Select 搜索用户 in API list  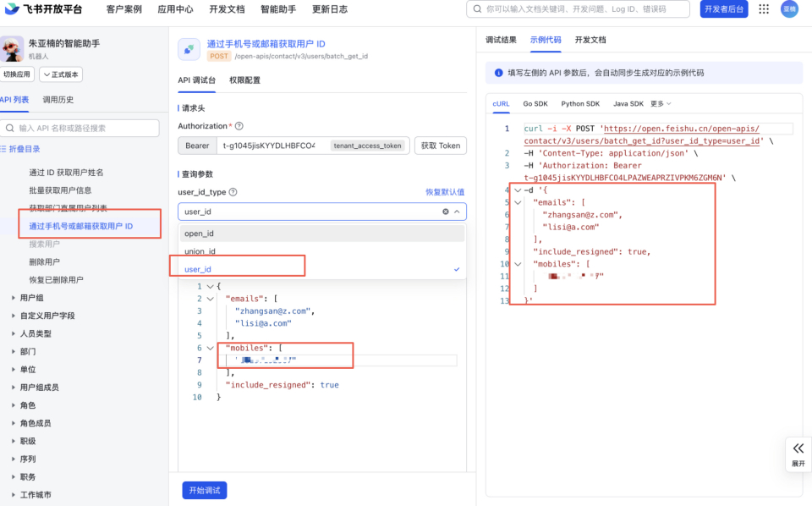click(44, 244)
